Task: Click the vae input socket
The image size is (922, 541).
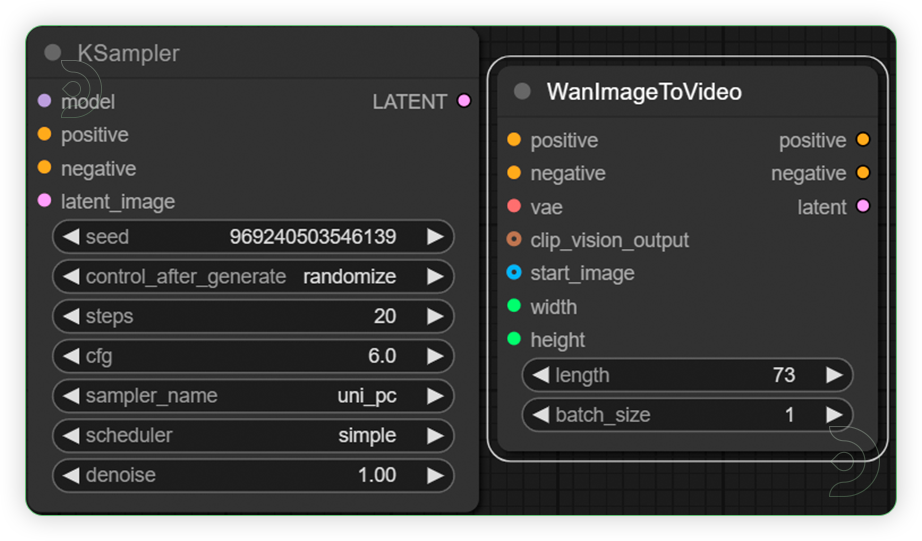Action: 514,206
